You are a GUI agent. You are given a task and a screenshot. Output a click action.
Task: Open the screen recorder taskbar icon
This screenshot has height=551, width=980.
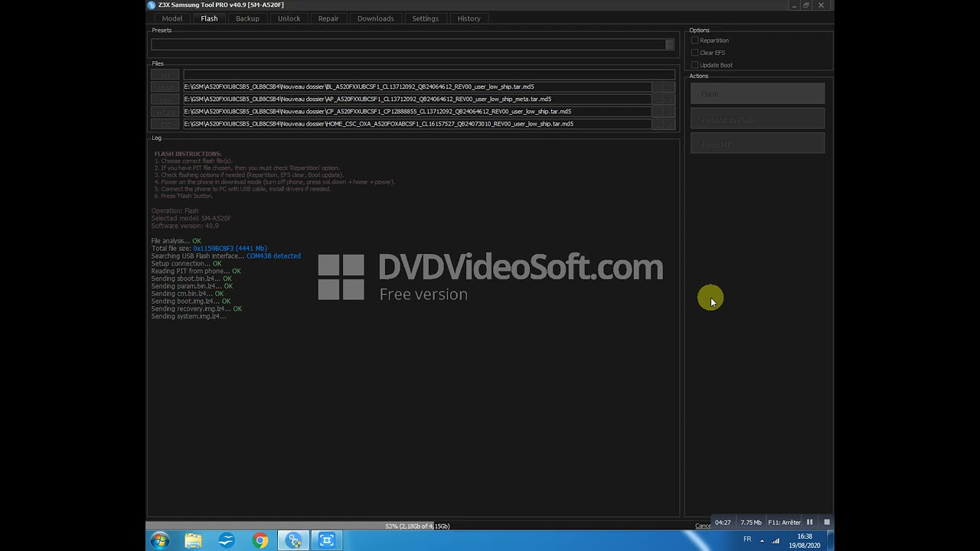[327, 541]
